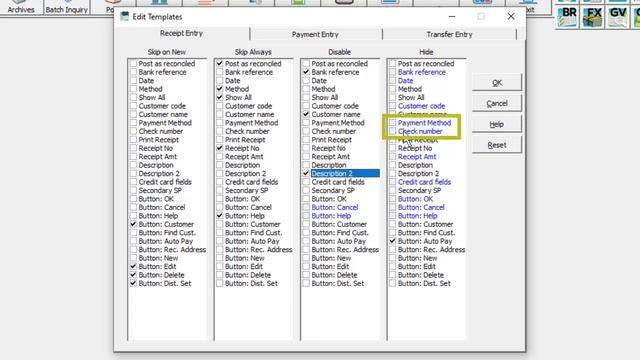The image size is (640, 360).
Task: Check Date under Skip Always
Action: tap(220, 80)
